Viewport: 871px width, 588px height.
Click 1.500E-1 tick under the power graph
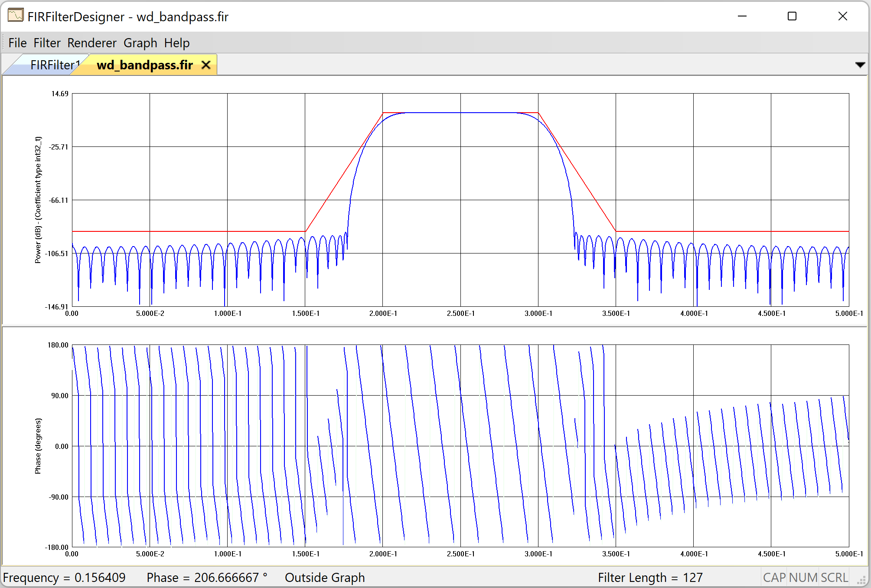(305, 313)
